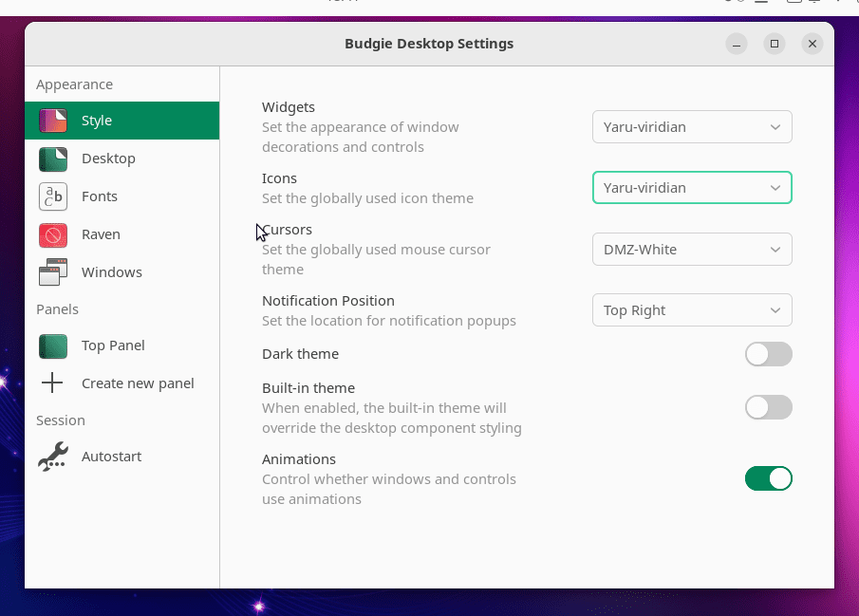The width and height of the screenshot is (859, 616).
Task: Select the Style palette icon in sidebar
Action: click(x=53, y=121)
